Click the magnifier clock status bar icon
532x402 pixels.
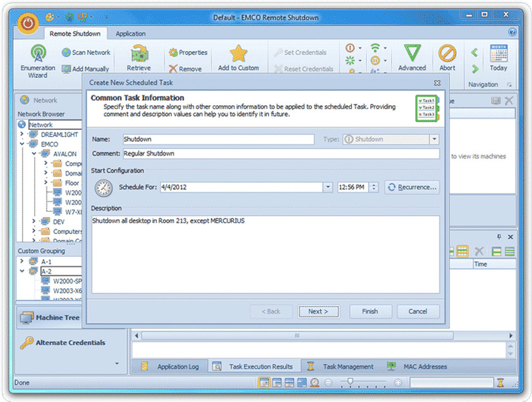coord(314,383)
